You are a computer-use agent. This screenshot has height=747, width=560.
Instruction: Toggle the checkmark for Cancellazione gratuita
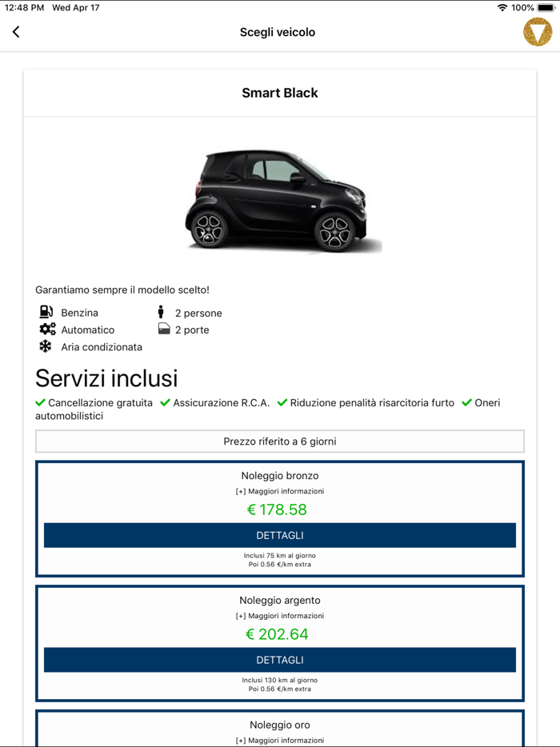38,402
